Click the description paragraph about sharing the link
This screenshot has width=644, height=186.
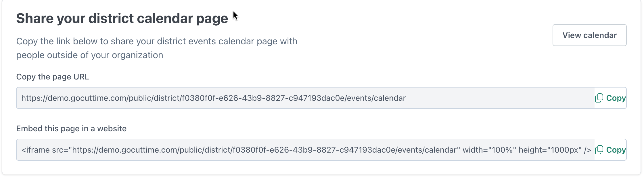[x=157, y=48]
